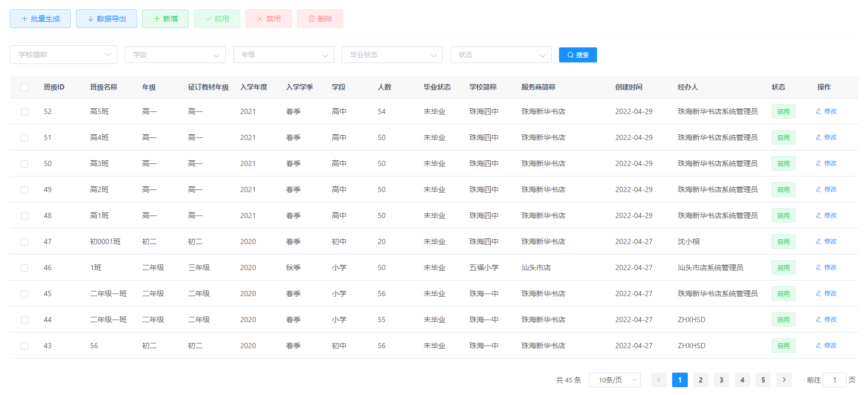Click 初0001班 class name cell
868x395 pixels.
coord(105,241)
